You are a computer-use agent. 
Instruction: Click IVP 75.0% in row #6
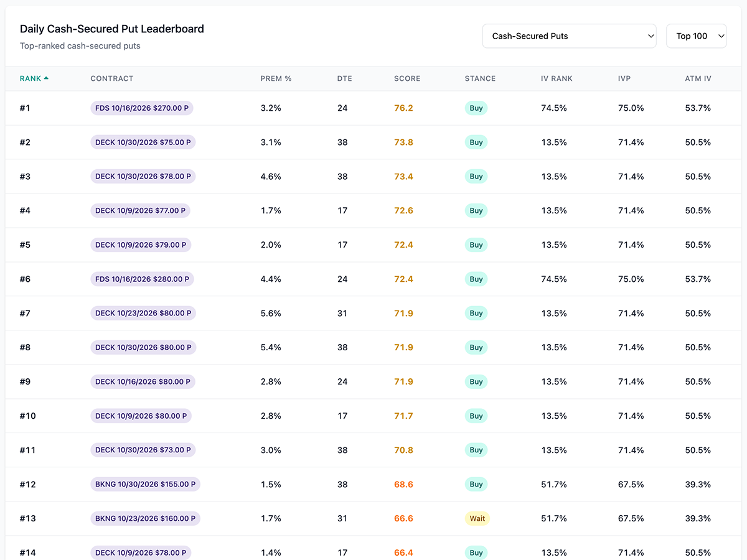(x=631, y=279)
